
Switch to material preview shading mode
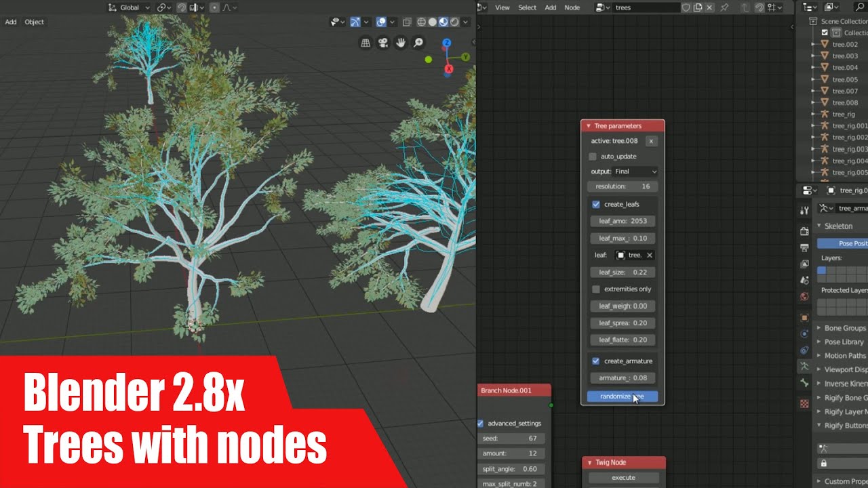point(443,22)
